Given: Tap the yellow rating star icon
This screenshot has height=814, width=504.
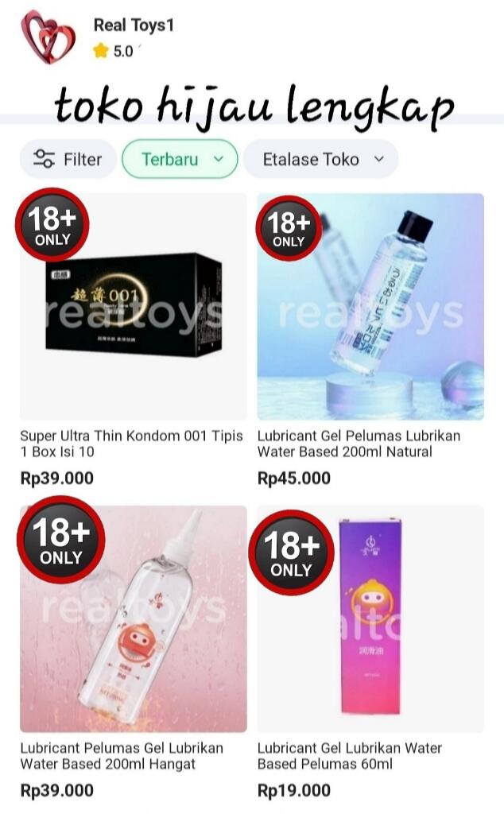Looking at the screenshot, I should click(x=100, y=51).
